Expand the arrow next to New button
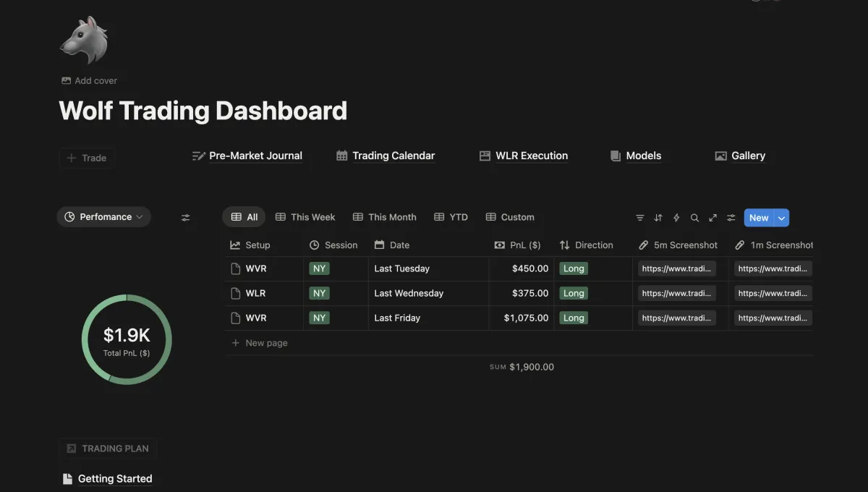 (781, 218)
